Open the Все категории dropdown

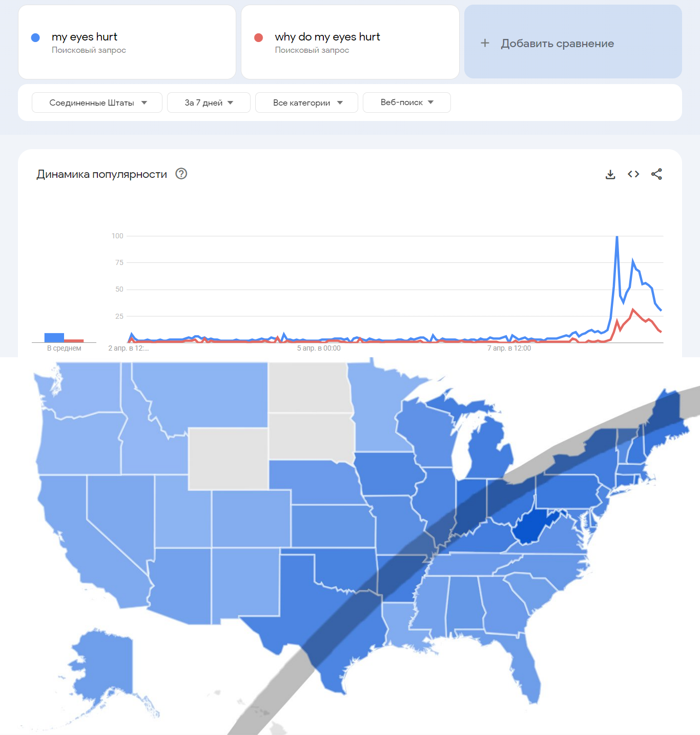[x=306, y=103]
